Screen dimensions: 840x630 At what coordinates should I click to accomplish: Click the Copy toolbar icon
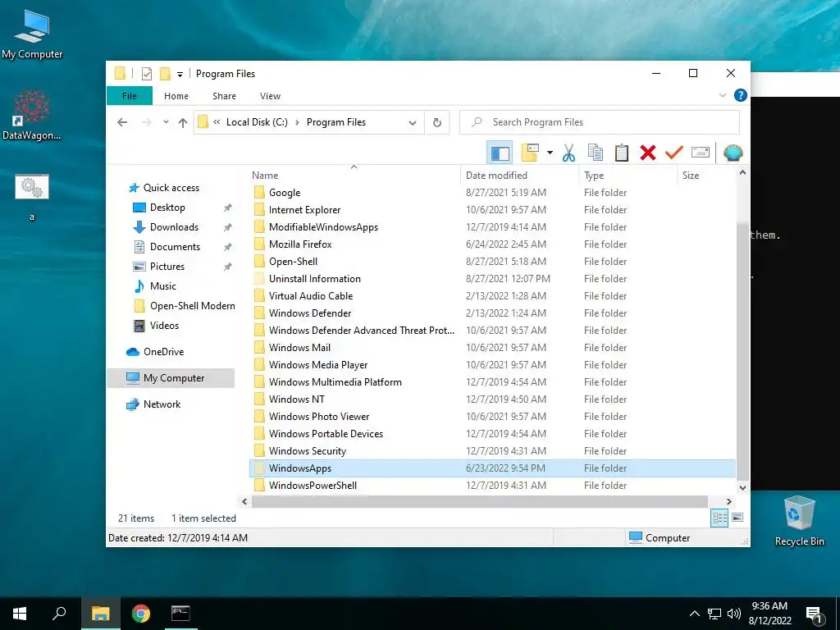point(596,153)
